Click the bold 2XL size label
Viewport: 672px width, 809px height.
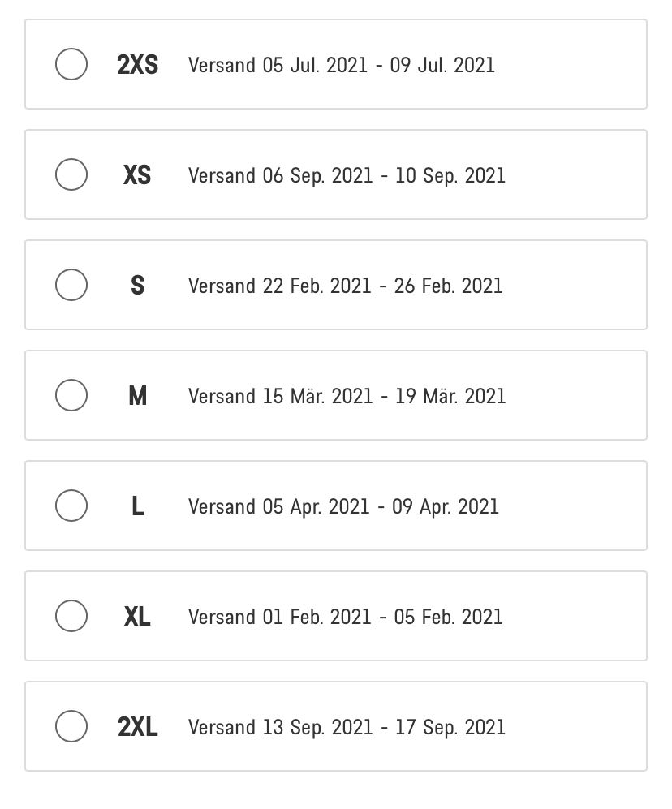(137, 727)
